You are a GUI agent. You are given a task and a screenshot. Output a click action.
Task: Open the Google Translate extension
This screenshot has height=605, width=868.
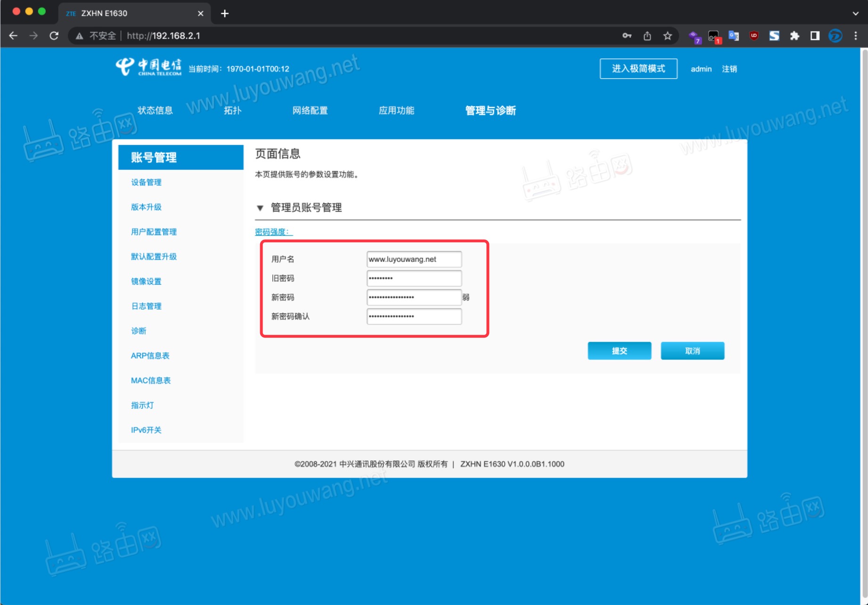click(x=733, y=35)
